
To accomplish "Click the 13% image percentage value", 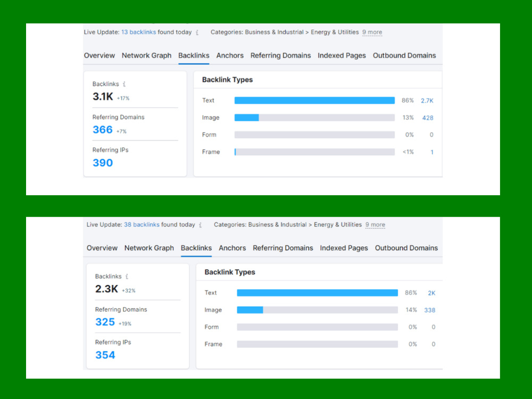I will pyautogui.click(x=408, y=118).
